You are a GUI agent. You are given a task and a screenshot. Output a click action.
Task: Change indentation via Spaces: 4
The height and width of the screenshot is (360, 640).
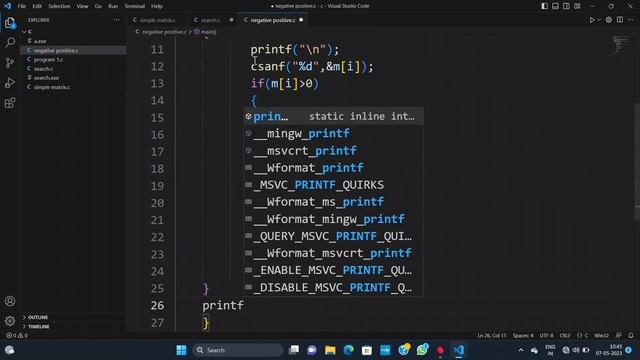(523, 336)
